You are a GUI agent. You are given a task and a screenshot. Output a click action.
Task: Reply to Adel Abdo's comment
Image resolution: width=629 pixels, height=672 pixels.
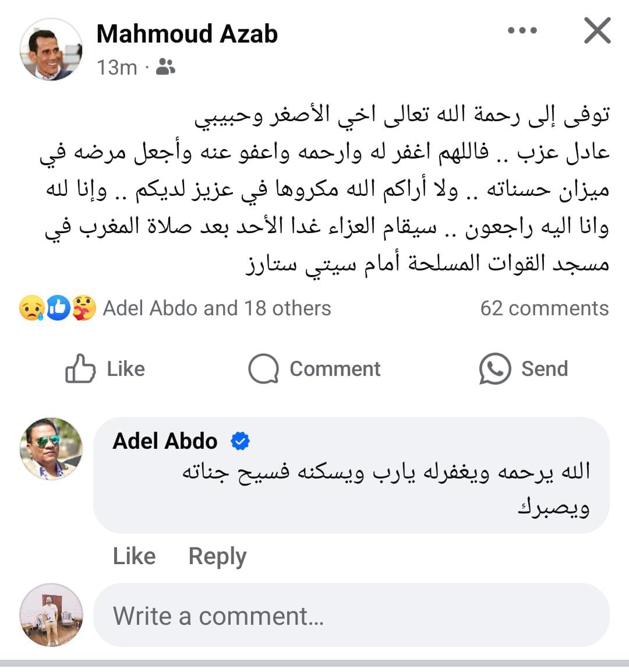[217, 556]
